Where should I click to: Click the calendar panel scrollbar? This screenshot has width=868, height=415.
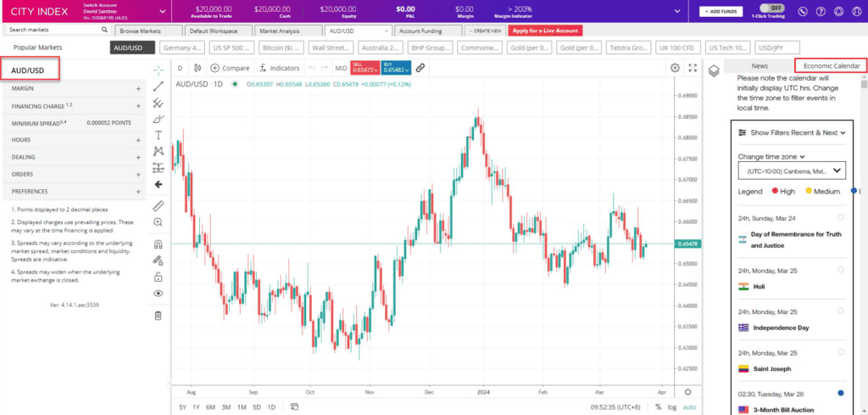click(x=864, y=85)
